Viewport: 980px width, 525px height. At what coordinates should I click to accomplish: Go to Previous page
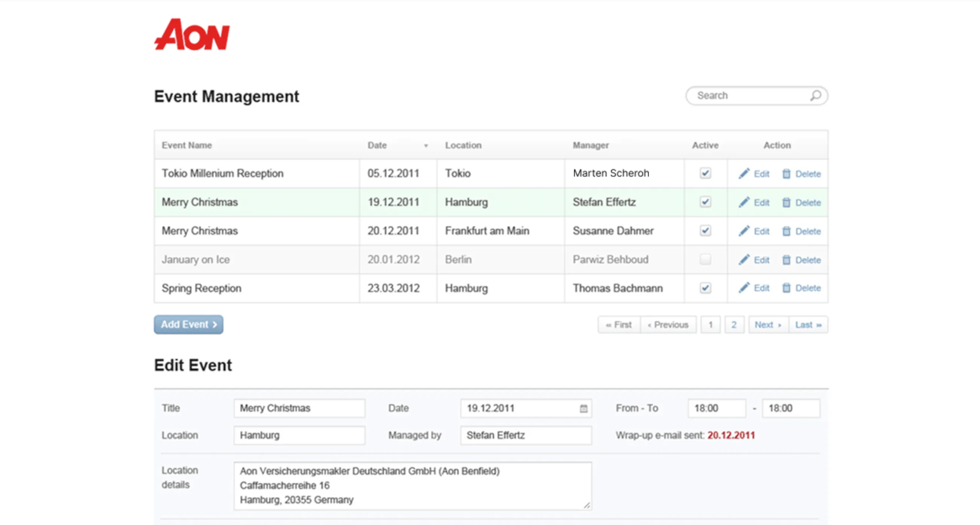[668, 325]
